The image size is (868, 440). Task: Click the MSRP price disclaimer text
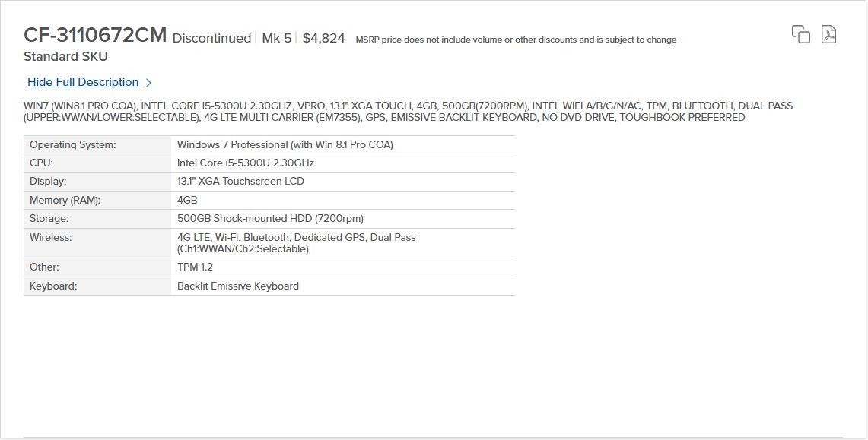click(x=516, y=40)
